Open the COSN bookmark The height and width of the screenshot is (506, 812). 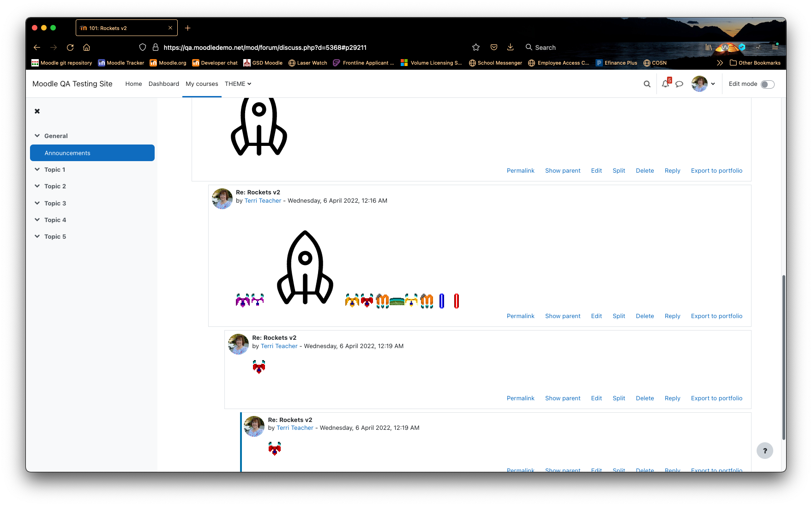655,63
